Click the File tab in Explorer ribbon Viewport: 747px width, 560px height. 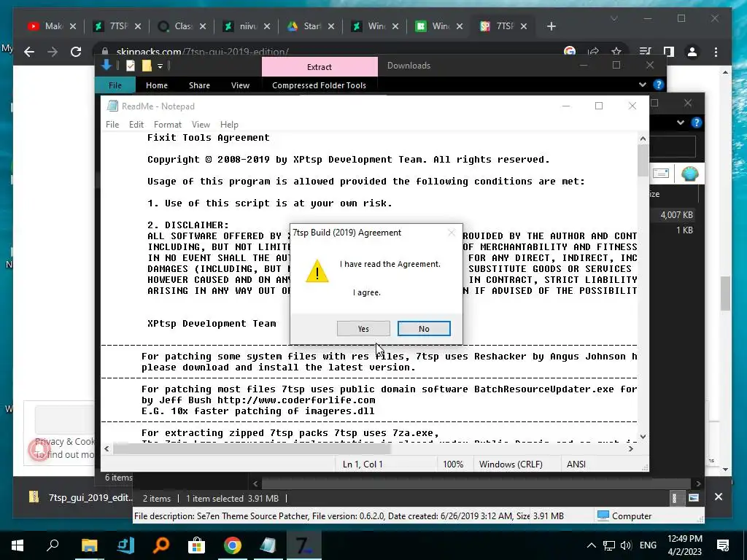115,85
